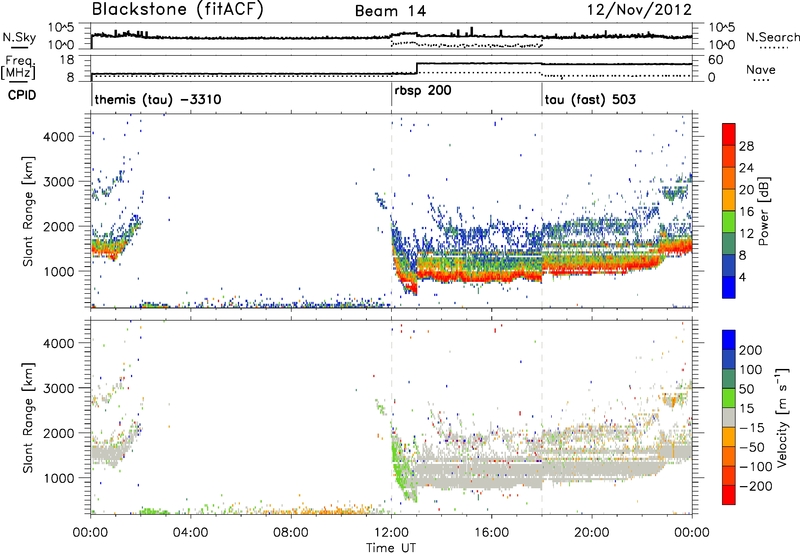Click the 'Beam 14' label
This screenshot has height=554, width=800.
tap(390, 11)
